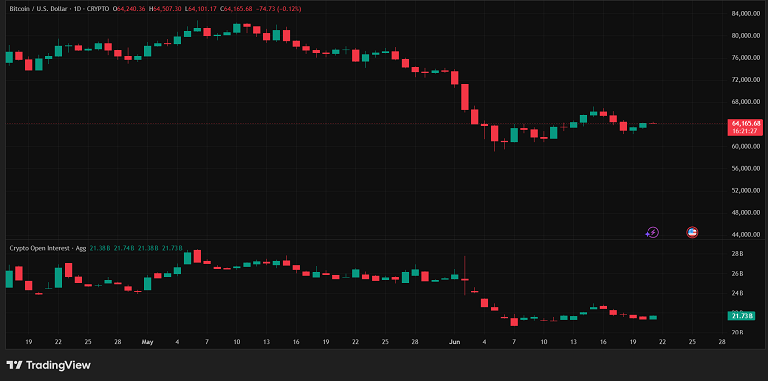Click the red 64,165.68 current price axis label

[746, 123]
